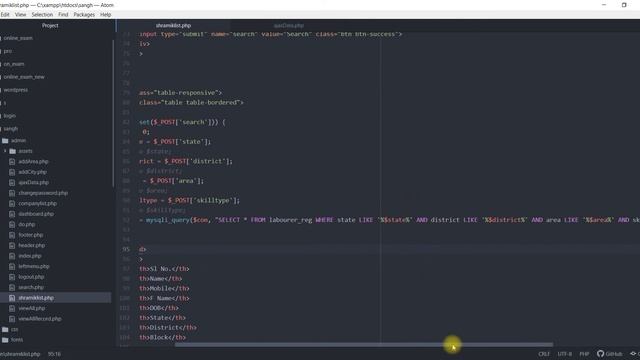Switch to the shramiklist.php editor tab
This screenshot has height=360, width=640.
[173, 25]
